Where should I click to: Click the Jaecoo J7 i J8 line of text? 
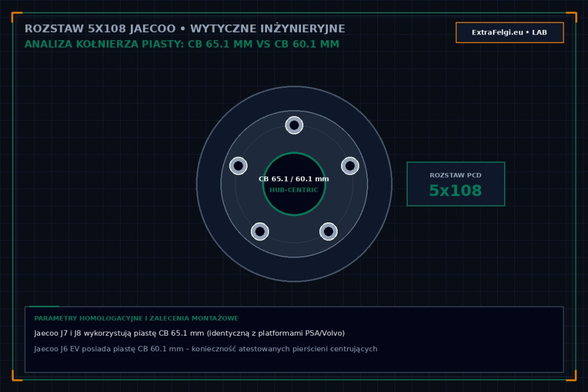(189, 333)
